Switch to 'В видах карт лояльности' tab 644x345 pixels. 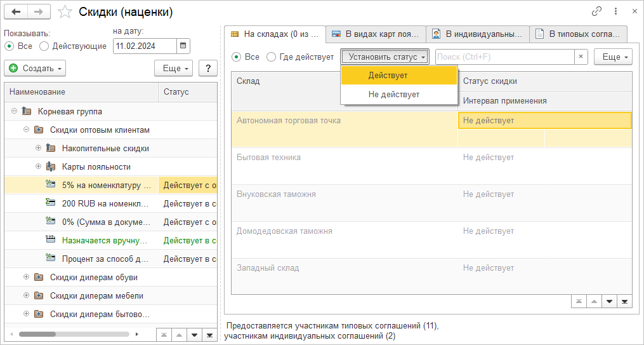pyautogui.click(x=375, y=34)
